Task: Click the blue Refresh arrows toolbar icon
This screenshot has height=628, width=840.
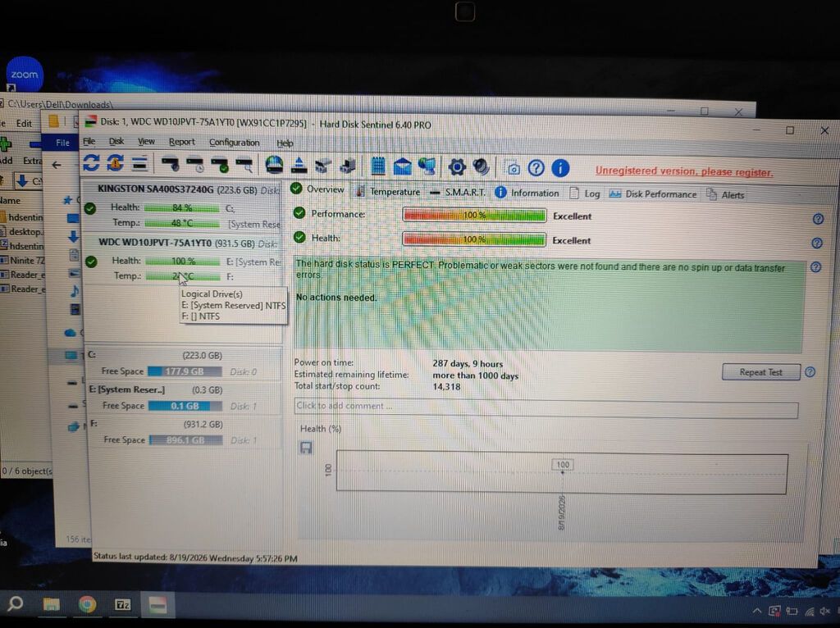Action: [91, 163]
